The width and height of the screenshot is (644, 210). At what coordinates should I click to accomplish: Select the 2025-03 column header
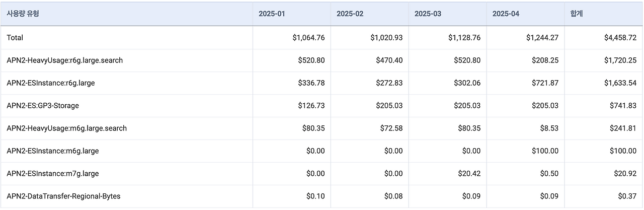pos(428,14)
